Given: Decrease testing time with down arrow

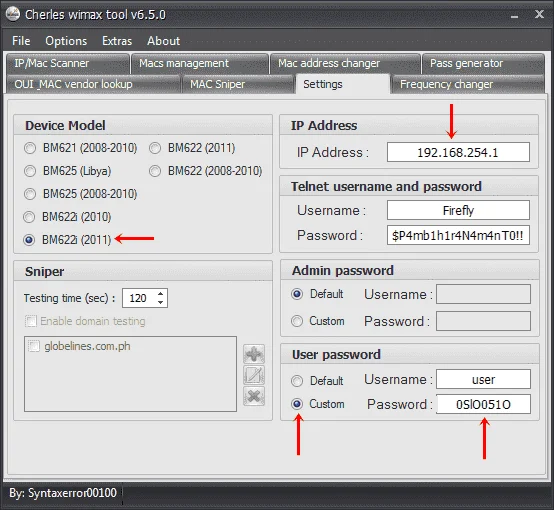Looking at the screenshot, I should (160, 302).
